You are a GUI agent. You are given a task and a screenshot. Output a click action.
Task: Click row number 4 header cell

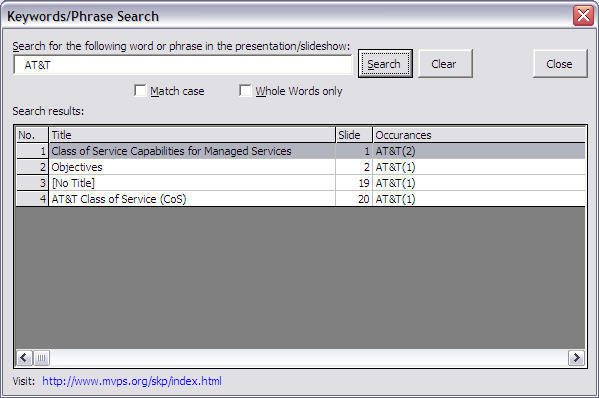[32, 199]
